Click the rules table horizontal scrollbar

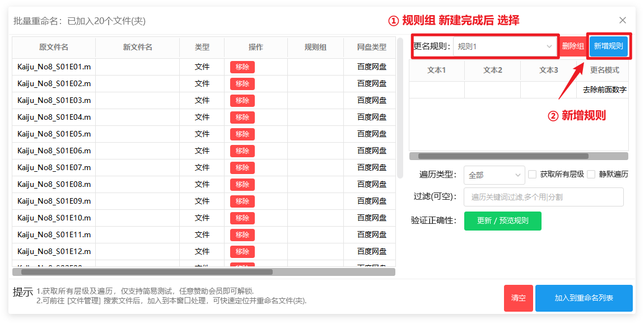(503, 156)
